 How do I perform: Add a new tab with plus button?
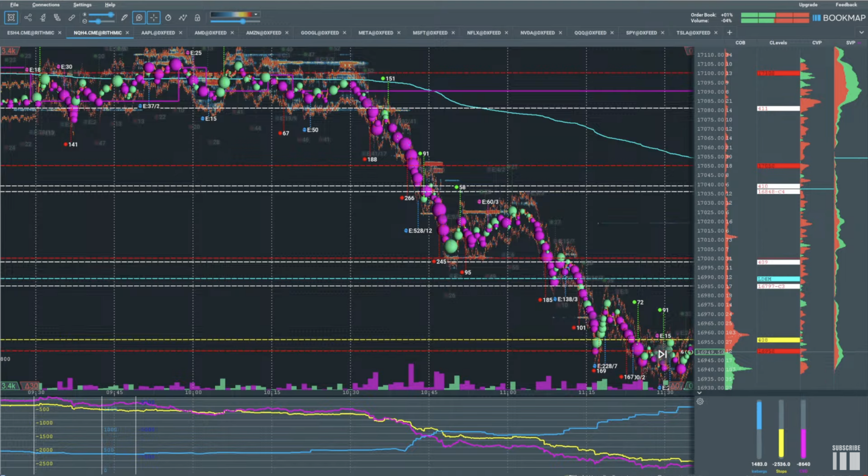[x=729, y=33]
